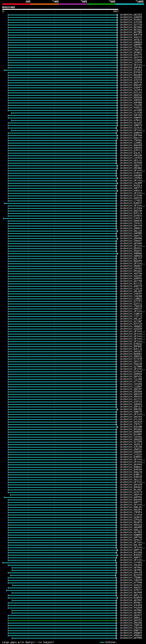Select the UniRef100_A7NXZ2 label
The width and height of the screenshot is (146, 644).
tap(131, 120)
